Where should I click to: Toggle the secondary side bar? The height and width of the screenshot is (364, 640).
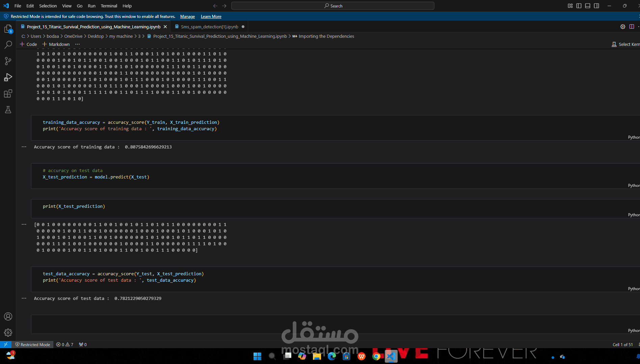[x=596, y=6]
